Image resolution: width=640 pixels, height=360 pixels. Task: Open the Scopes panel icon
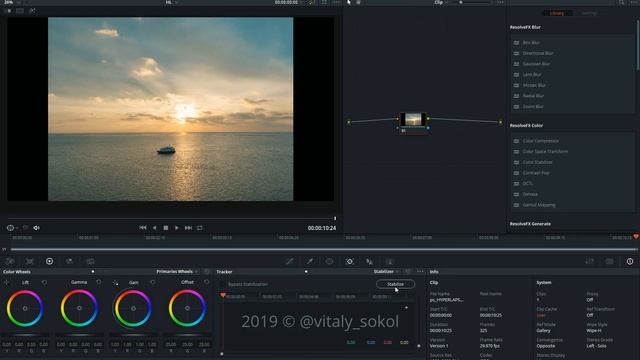609,261
